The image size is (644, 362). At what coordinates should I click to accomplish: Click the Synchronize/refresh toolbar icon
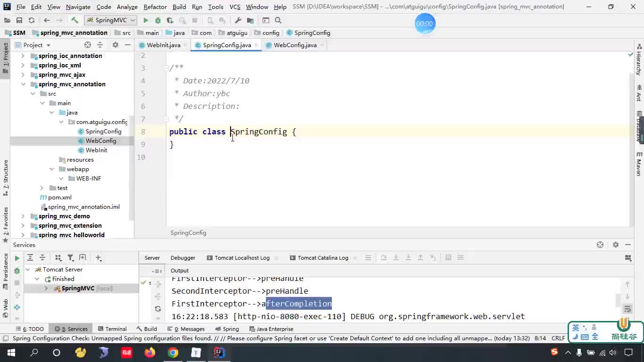click(x=32, y=20)
